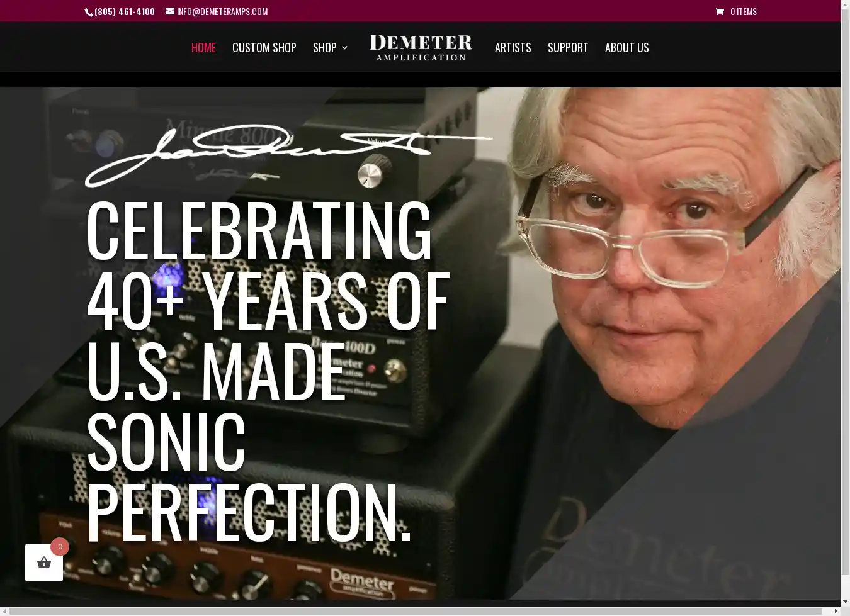
Task: Click the envelope email icon
Action: tap(170, 11)
